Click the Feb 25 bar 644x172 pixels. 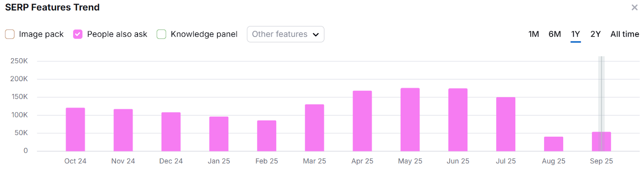pos(266,136)
